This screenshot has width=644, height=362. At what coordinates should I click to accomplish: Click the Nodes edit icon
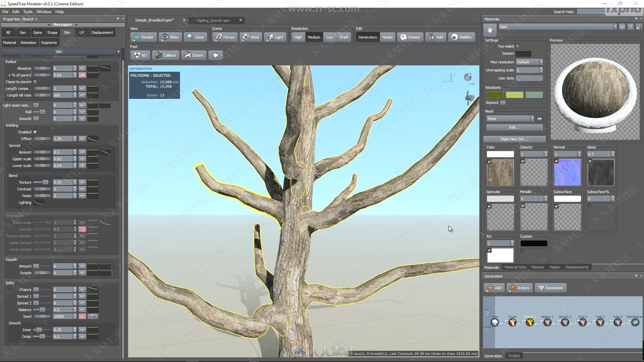pos(387,37)
